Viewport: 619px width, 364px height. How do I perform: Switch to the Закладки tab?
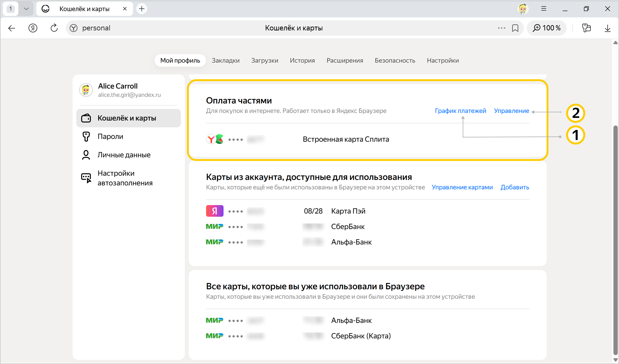pos(225,60)
